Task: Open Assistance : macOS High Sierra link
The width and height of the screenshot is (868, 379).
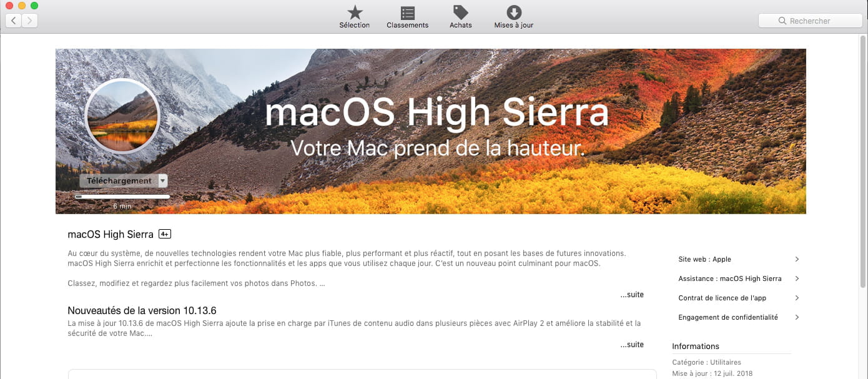Action: click(x=730, y=278)
